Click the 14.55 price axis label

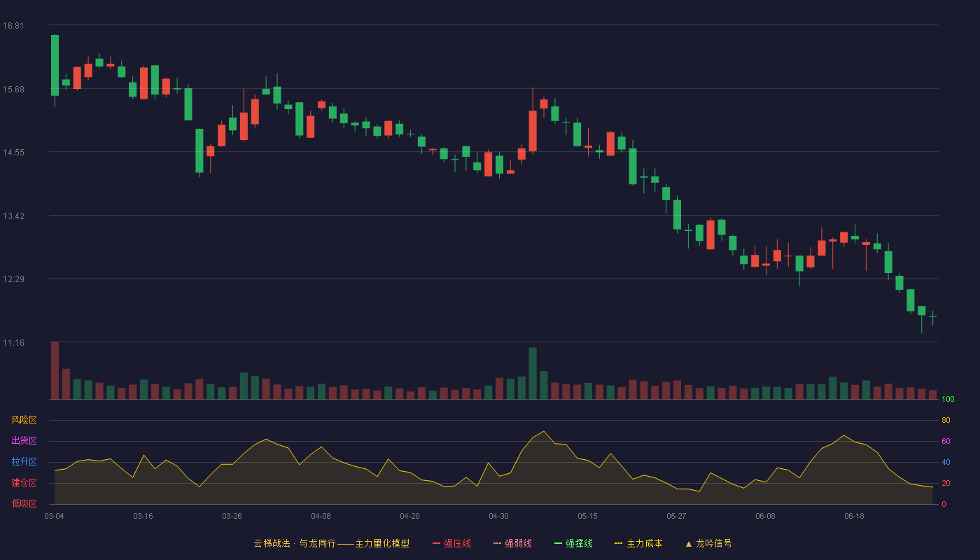click(13, 153)
